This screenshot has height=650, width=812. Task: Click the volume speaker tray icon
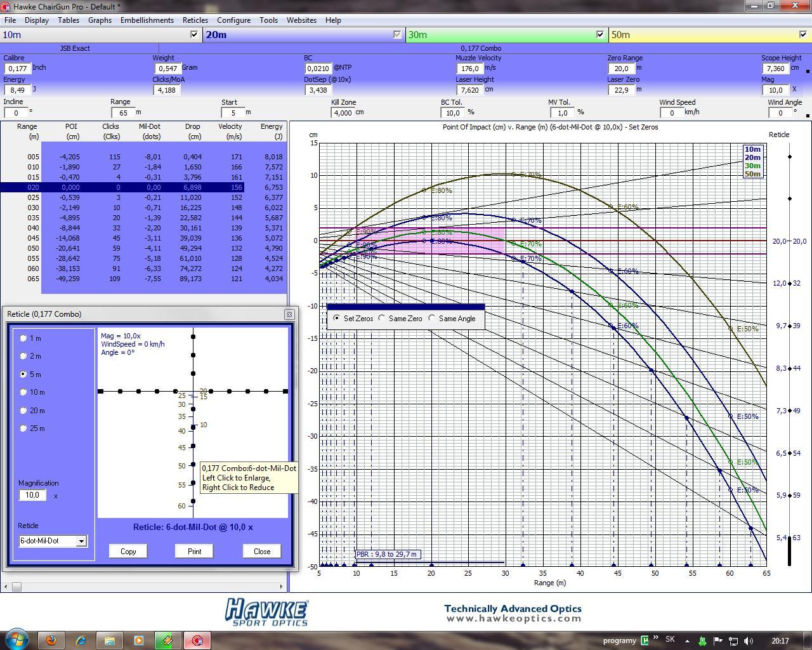click(x=749, y=640)
